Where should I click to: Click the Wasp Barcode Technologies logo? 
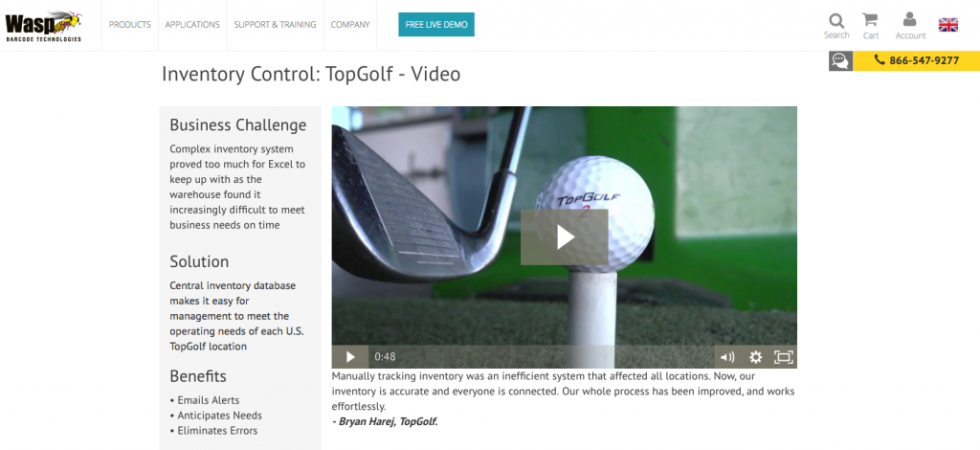(44, 26)
